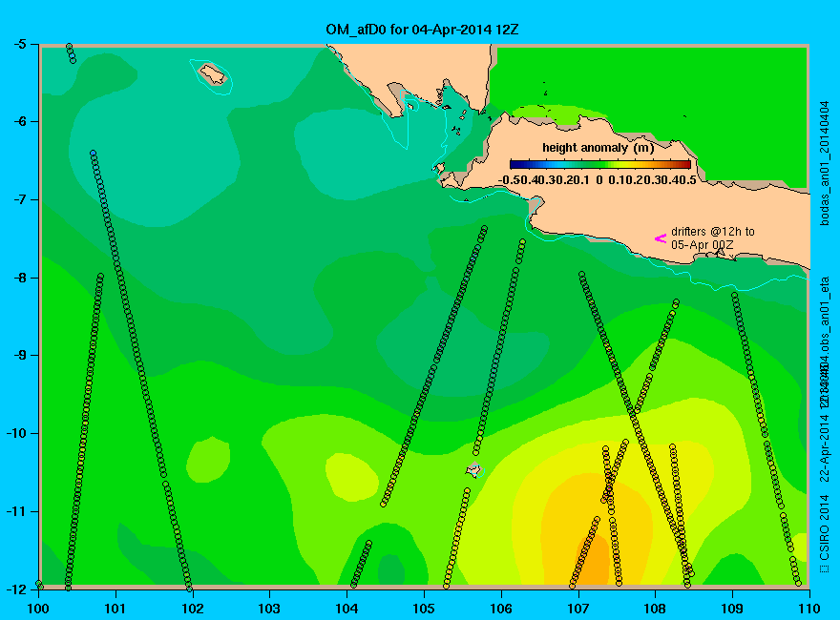
Task: Click the tiny island amid the yellow anomaly
Action: point(474,469)
